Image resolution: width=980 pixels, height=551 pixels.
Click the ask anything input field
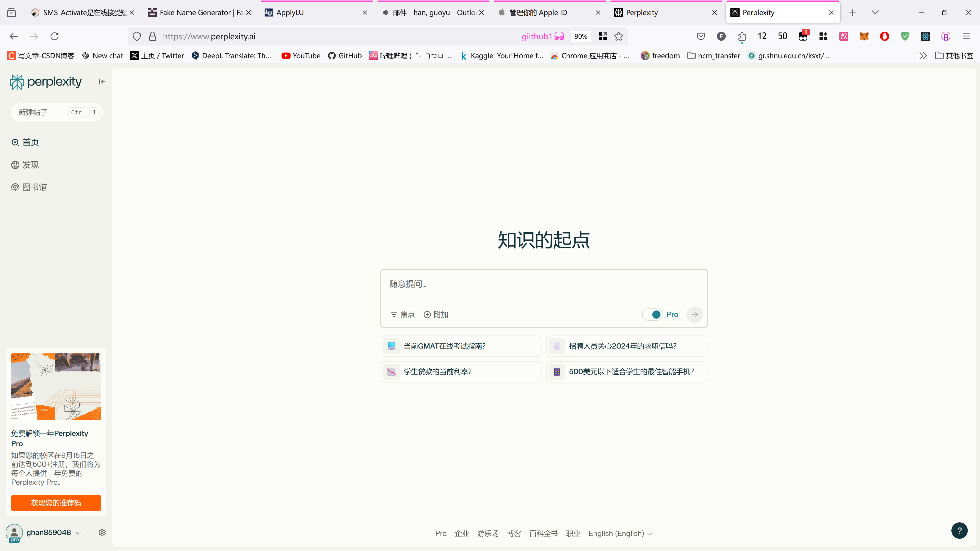point(544,284)
